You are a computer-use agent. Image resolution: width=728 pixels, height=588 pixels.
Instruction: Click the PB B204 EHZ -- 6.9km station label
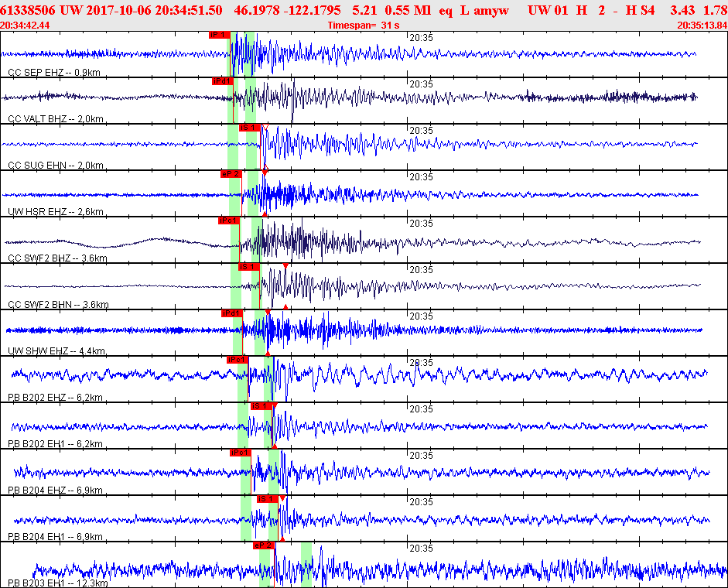click(x=55, y=491)
